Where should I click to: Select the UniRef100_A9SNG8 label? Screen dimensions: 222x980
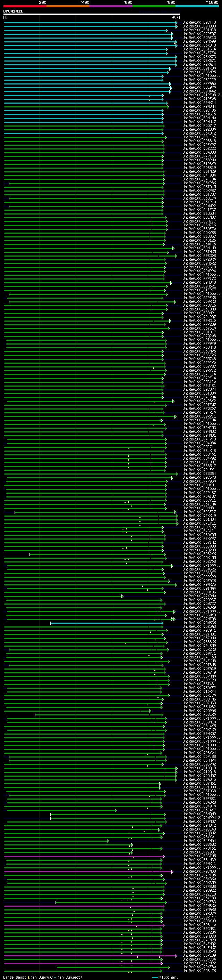click(199, 871)
